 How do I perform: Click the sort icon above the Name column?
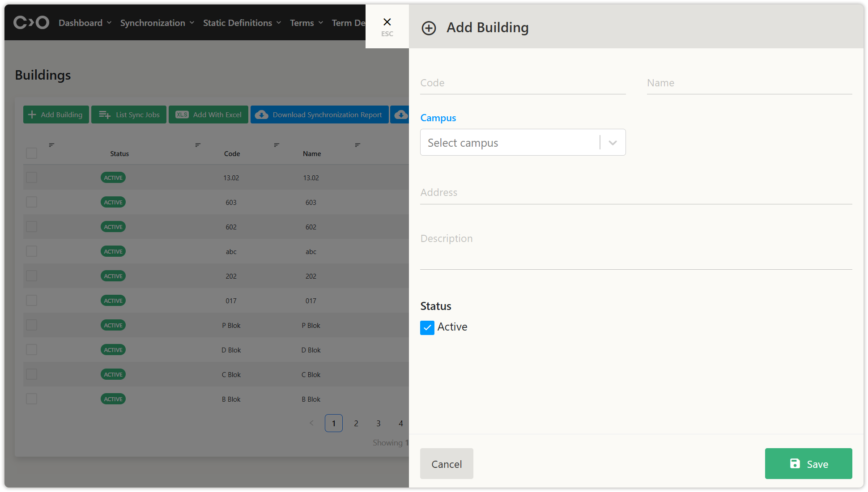click(x=277, y=145)
